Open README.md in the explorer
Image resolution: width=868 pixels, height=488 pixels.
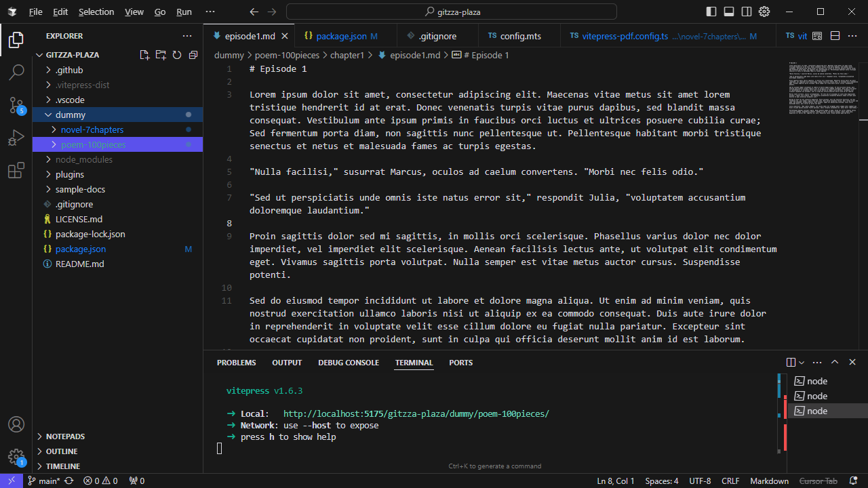(x=117, y=264)
